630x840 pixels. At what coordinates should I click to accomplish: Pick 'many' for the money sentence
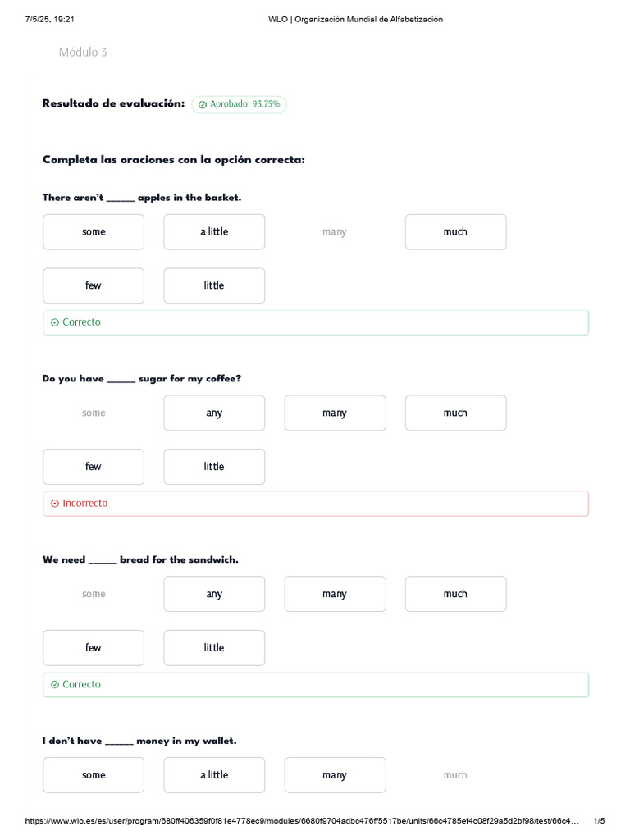click(x=335, y=775)
